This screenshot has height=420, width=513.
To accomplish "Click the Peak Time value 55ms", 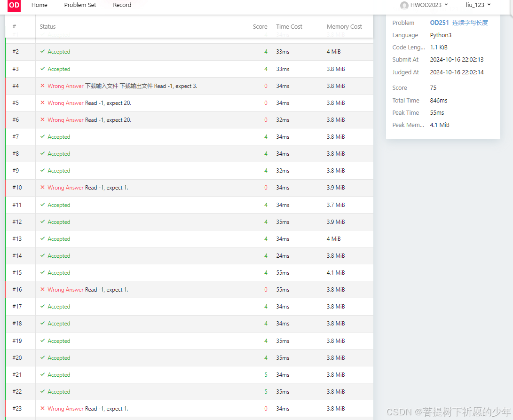I will 437,112.
